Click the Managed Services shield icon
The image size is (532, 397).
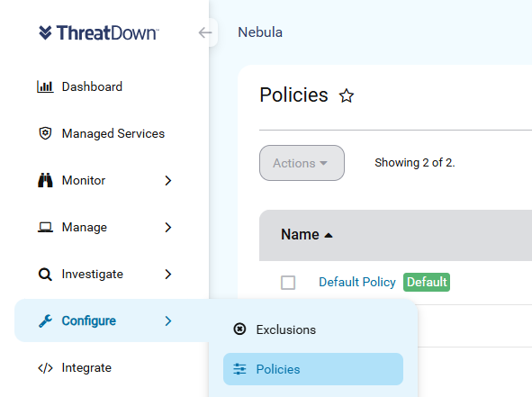[45, 133]
